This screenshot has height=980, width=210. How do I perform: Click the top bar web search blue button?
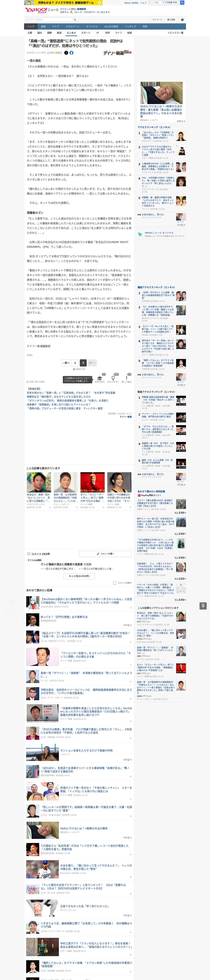coord(182,3)
